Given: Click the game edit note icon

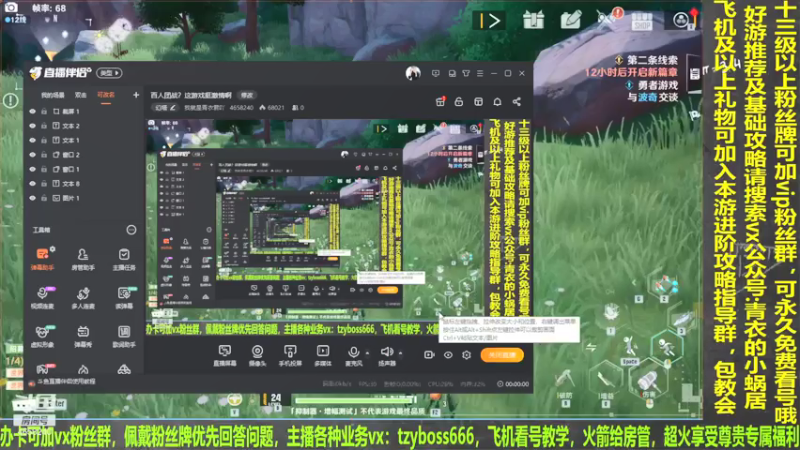Looking at the screenshot, I should tap(570, 20).
